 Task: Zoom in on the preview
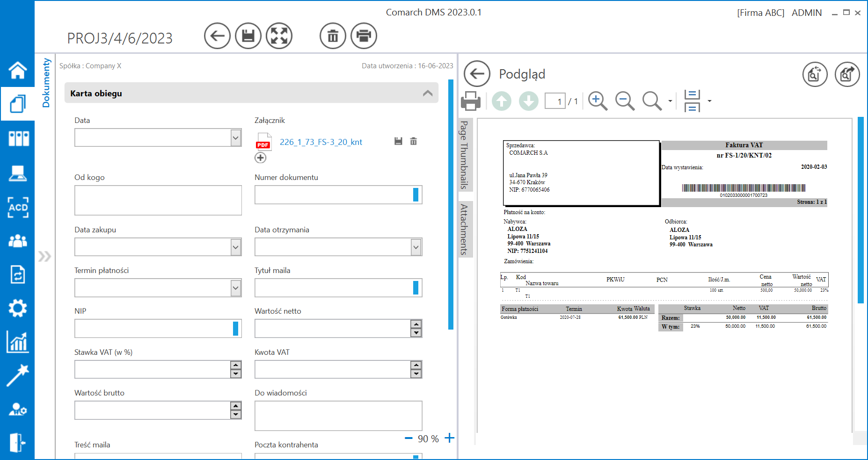pyautogui.click(x=598, y=101)
